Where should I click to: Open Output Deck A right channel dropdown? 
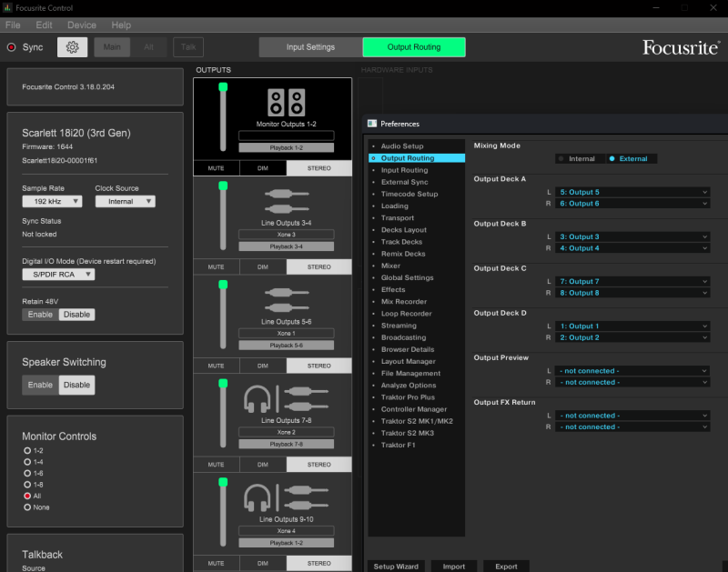(632, 203)
